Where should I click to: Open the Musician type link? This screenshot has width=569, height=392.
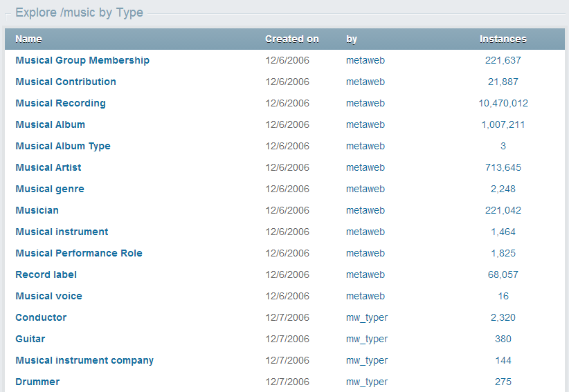click(37, 210)
